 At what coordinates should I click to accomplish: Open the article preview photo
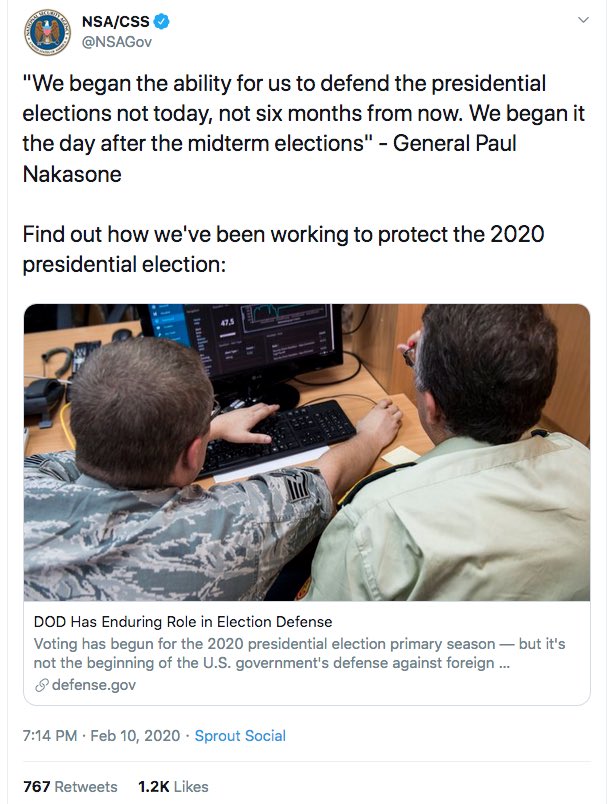pyautogui.click(x=306, y=452)
